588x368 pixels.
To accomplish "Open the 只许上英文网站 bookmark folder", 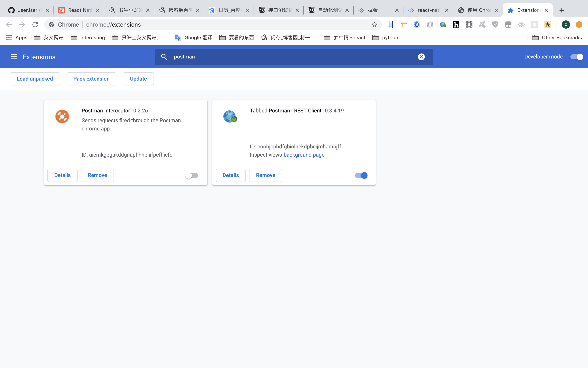I will point(139,37).
